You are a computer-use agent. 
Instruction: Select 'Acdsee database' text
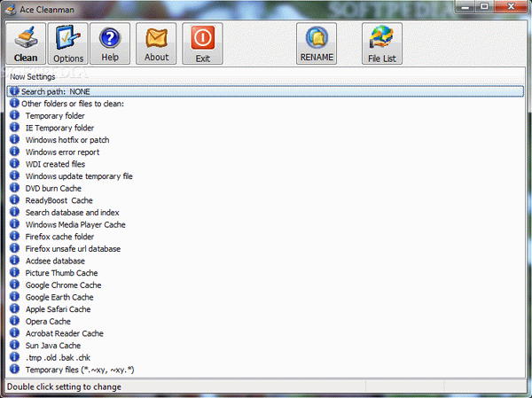55,261
